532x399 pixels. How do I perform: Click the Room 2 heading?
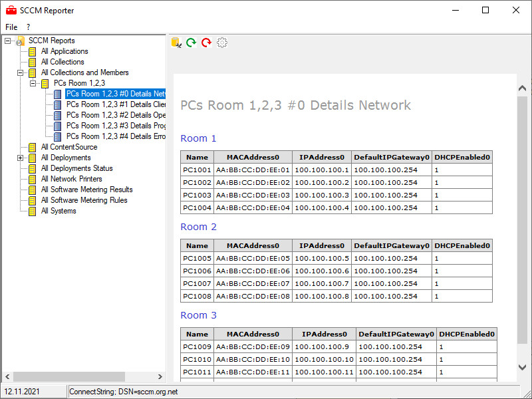[x=198, y=227]
